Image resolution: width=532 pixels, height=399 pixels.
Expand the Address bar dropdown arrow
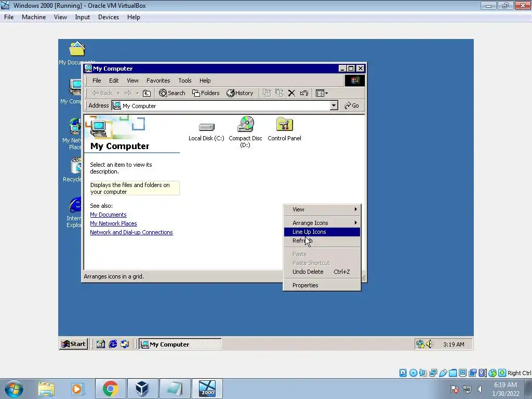click(x=334, y=105)
